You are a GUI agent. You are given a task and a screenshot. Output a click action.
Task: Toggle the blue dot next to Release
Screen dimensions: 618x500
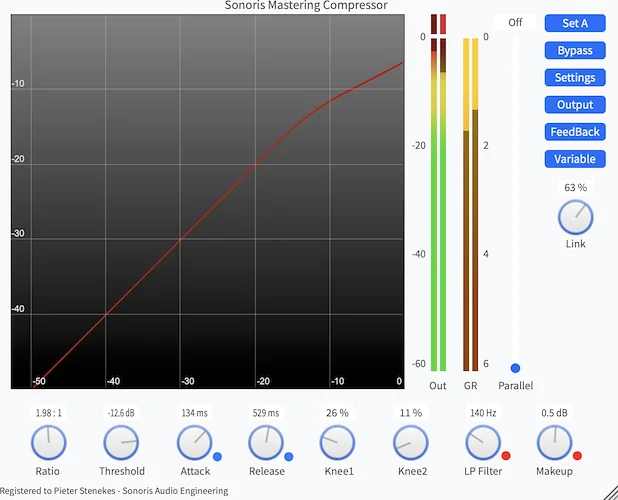click(289, 457)
